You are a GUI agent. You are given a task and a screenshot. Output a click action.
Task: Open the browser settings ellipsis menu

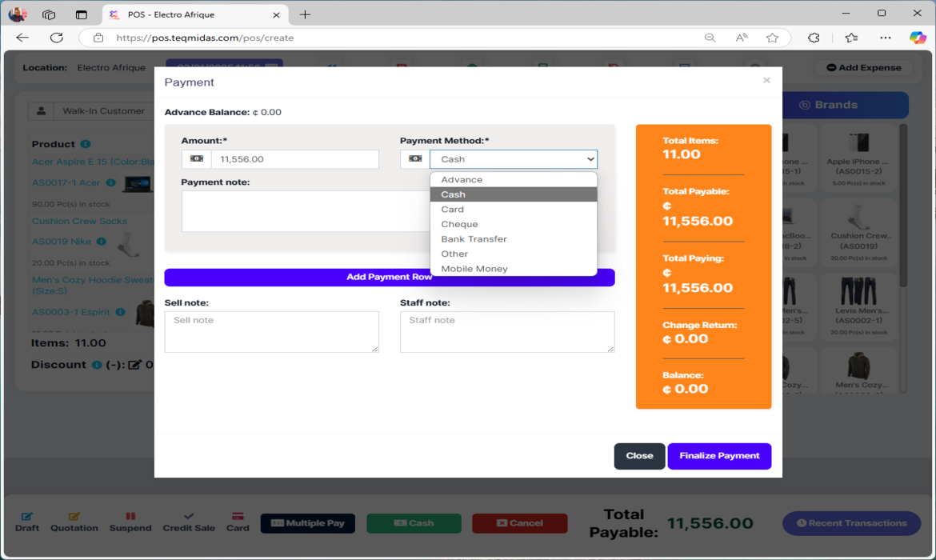coord(885,38)
